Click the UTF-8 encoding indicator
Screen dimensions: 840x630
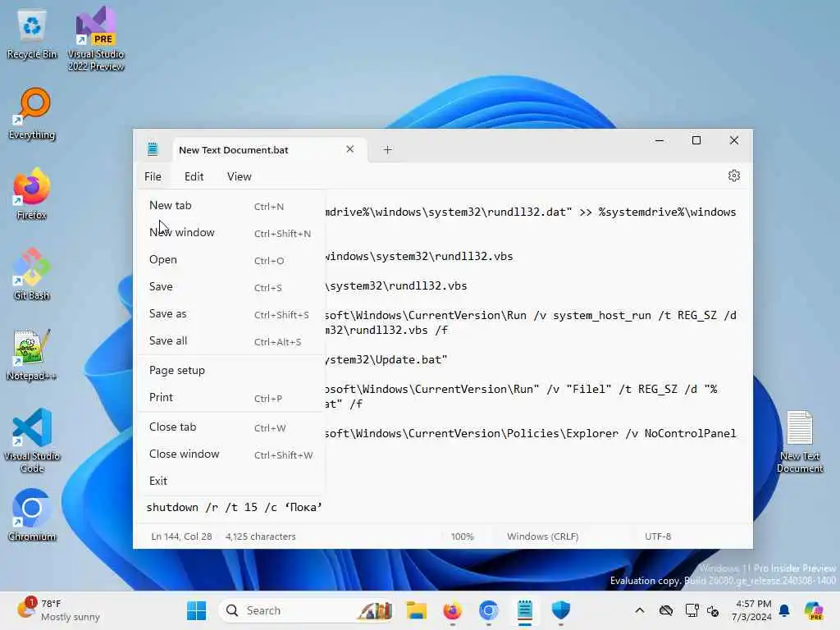[x=658, y=536]
